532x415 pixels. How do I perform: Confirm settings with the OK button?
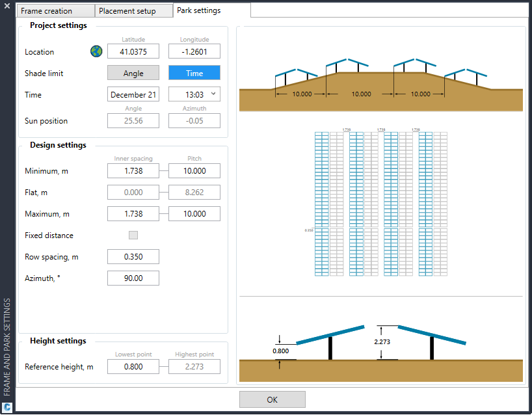272,399
